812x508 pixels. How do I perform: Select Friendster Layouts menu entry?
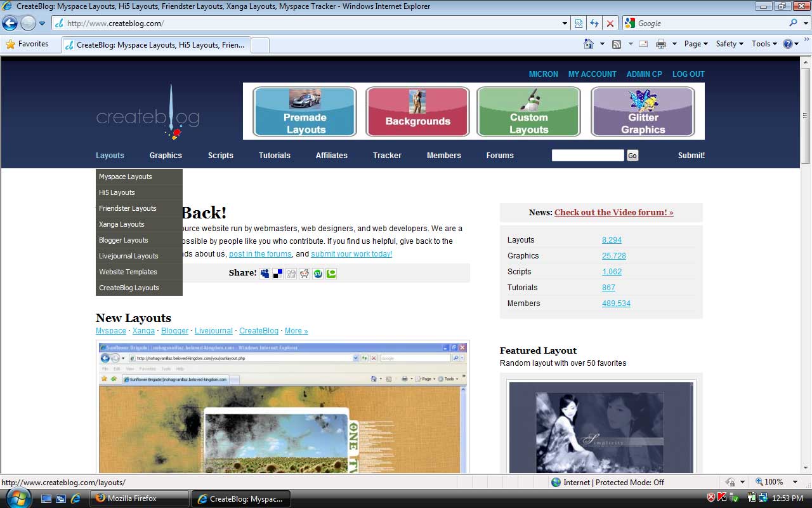139,208
